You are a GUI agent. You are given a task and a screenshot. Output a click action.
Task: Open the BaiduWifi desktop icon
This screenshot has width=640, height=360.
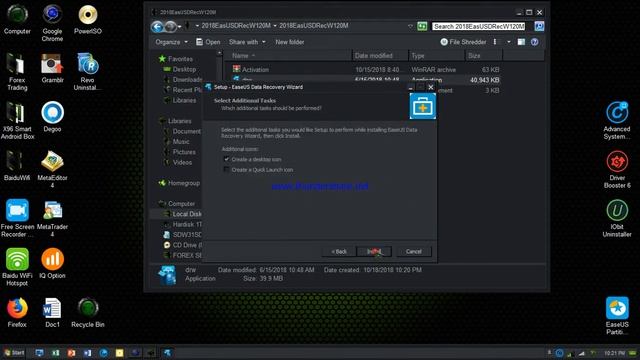tap(17, 166)
